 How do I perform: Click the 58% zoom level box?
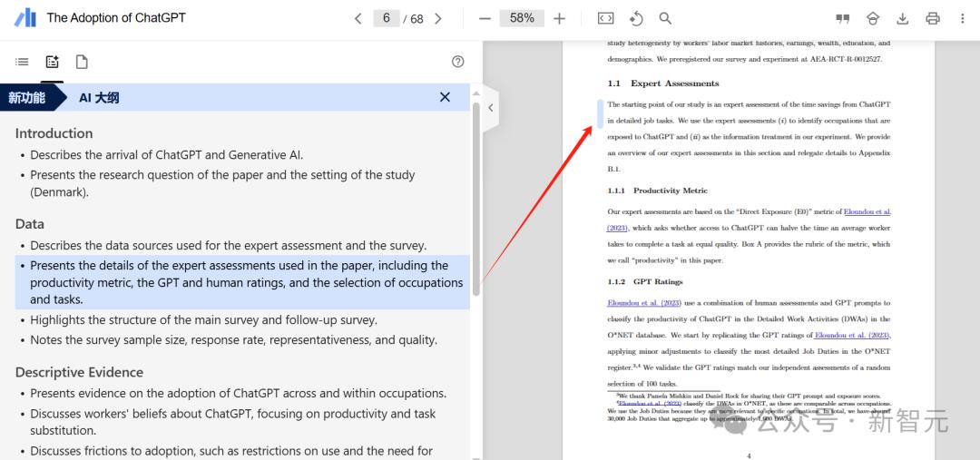tap(522, 18)
